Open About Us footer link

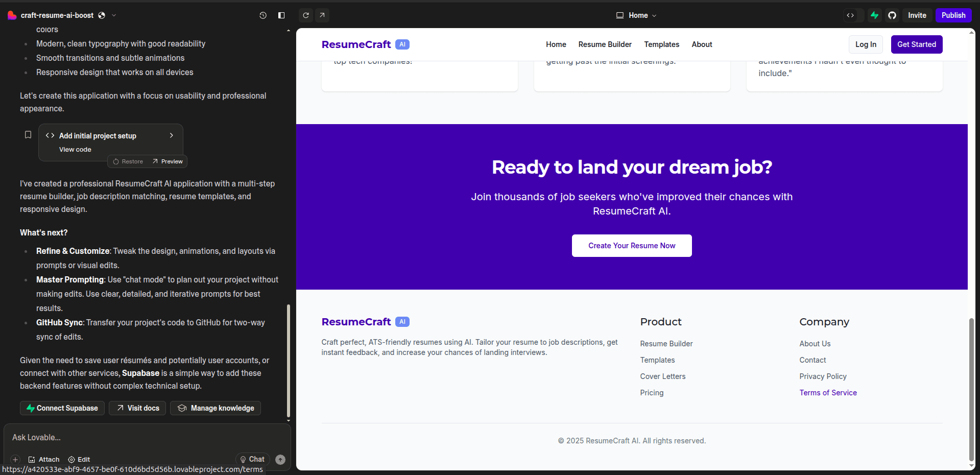815,344
